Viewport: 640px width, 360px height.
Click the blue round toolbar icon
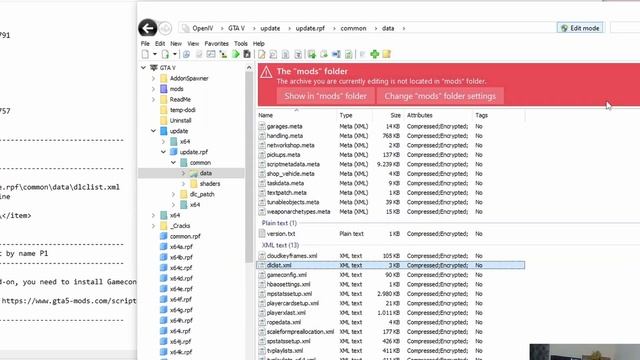(x=187, y=54)
